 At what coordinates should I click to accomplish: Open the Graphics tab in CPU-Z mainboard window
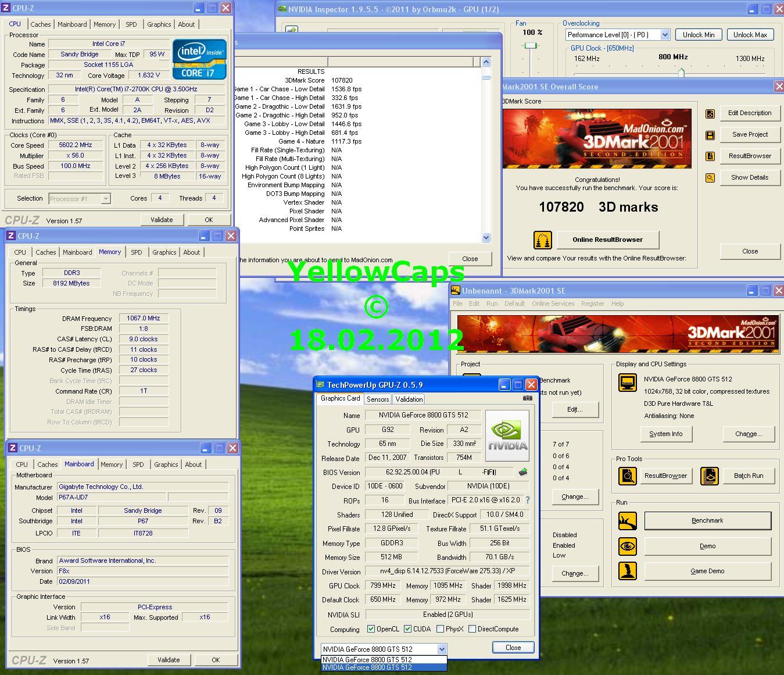click(166, 465)
